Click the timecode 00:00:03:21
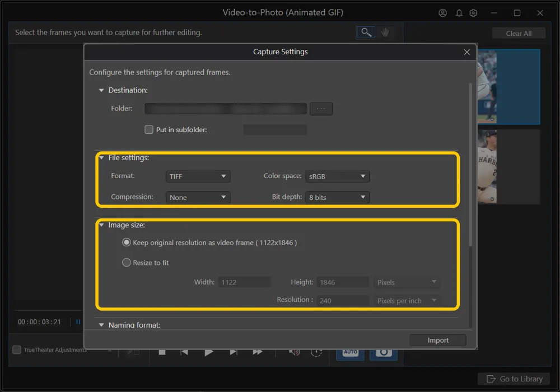 click(x=39, y=321)
